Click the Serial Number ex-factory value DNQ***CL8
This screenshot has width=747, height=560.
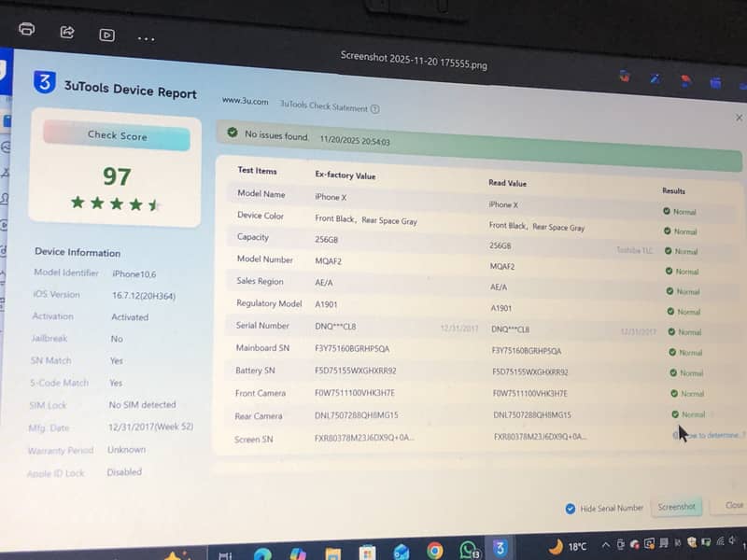coord(335,327)
